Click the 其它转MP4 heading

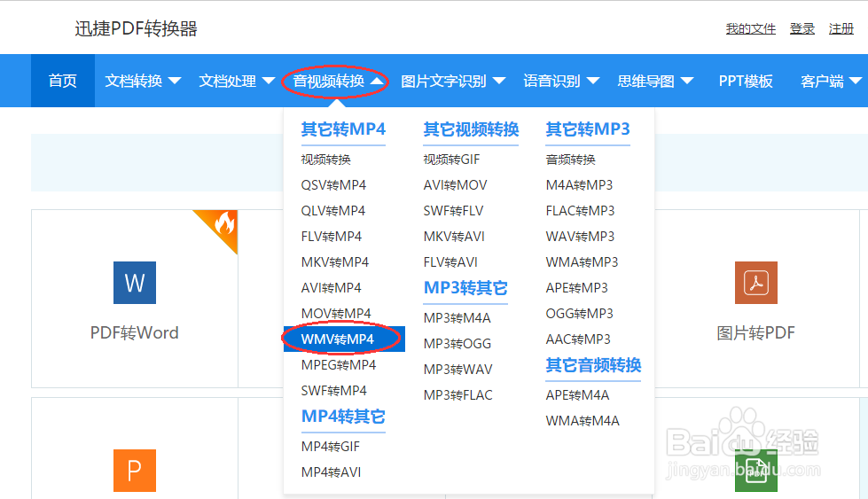coord(343,129)
